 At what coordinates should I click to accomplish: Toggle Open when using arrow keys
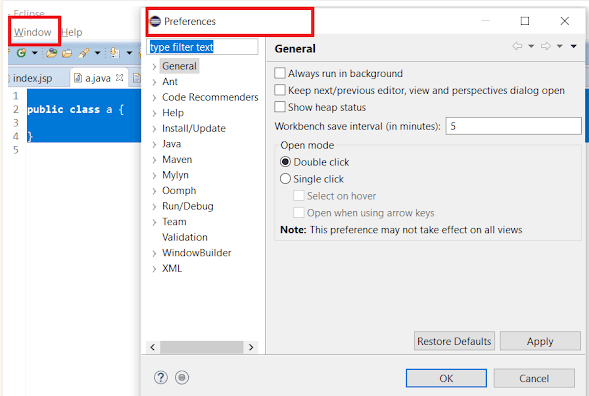(299, 213)
